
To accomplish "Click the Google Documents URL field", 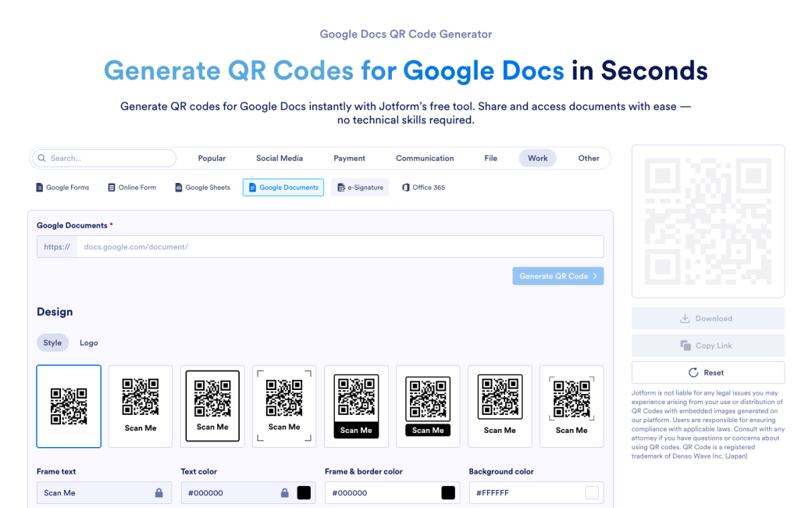I will pyautogui.click(x=340, y=247).
